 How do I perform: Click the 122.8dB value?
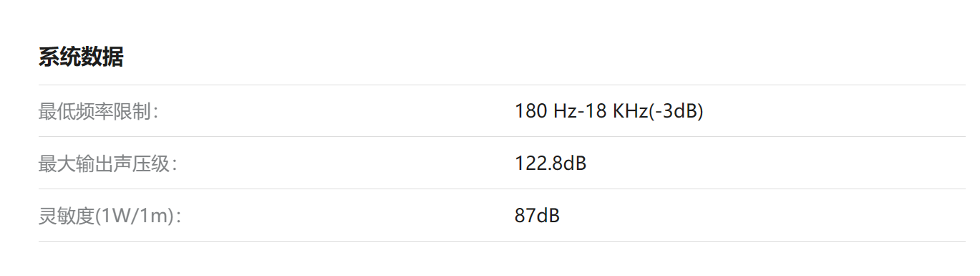[x=550, y=163]
